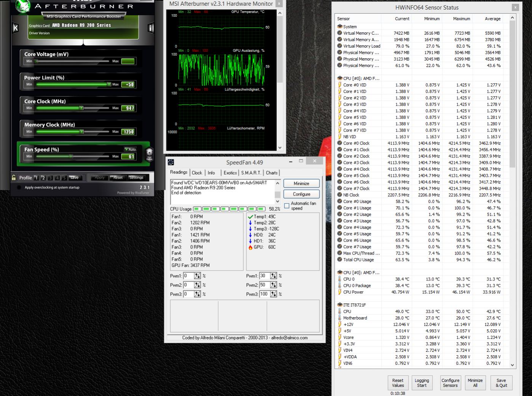Enable Automatic fan speed checkbox in SpeedFan
This screenshot has width=532, height=396.
coord(287,206)
